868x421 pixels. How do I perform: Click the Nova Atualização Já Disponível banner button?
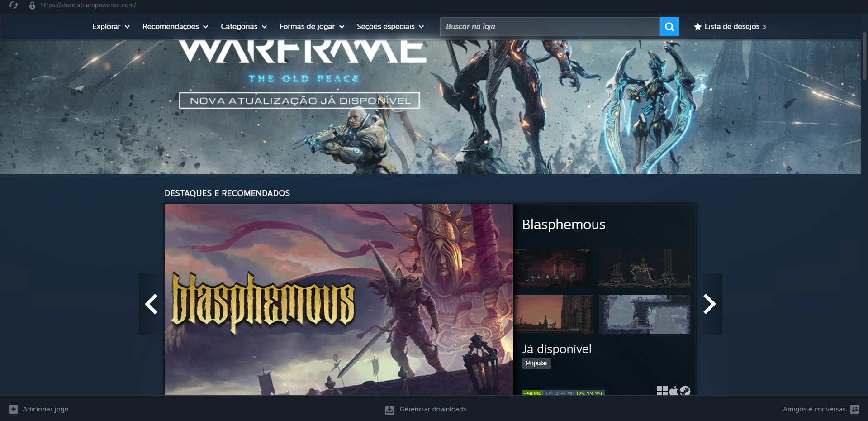pyautogui.click(x=299, y=100)
